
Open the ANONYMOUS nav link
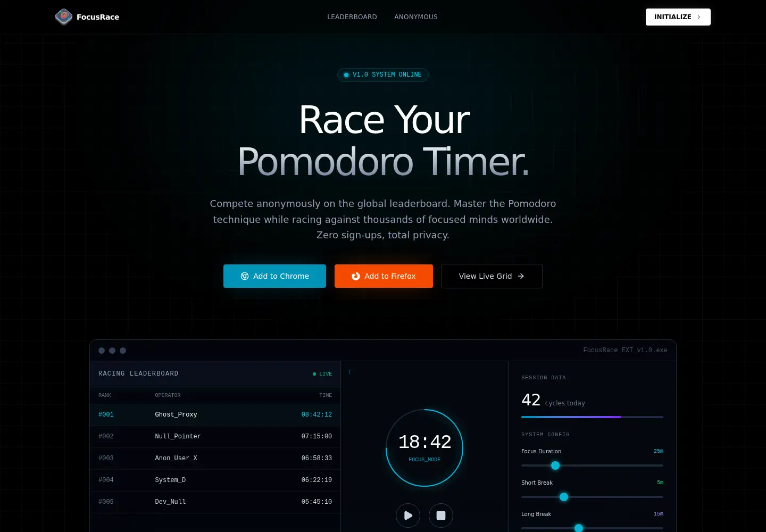click(x=416, y=17)
